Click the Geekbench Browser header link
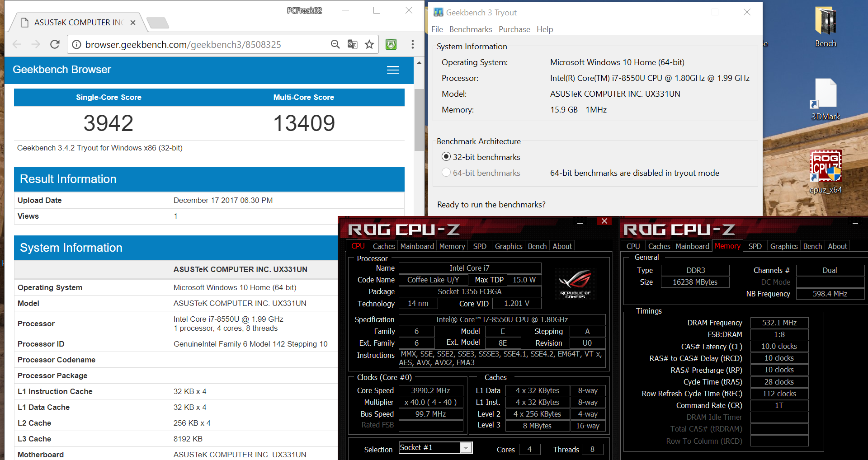868x460 pixels. 61,70
